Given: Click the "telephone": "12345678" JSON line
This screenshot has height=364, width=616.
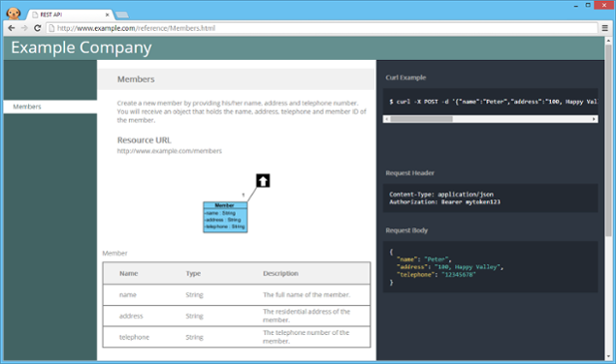Looking at the screenshot, I should tap(436, 274).
